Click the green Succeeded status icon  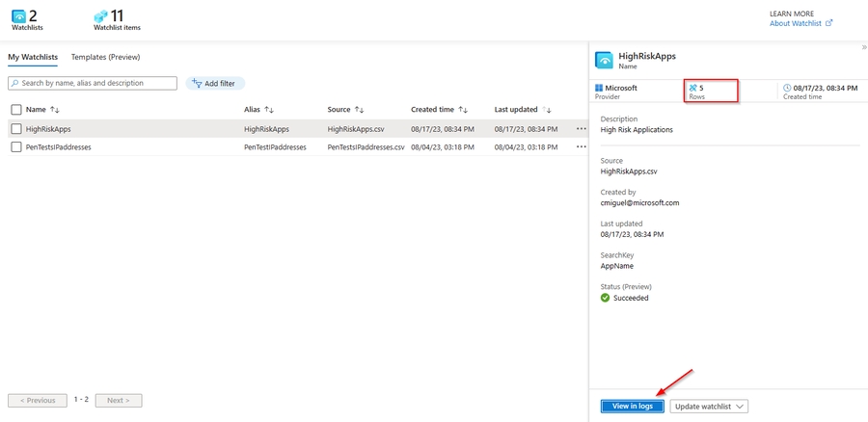pyautogui.click(x=605, y=298)
